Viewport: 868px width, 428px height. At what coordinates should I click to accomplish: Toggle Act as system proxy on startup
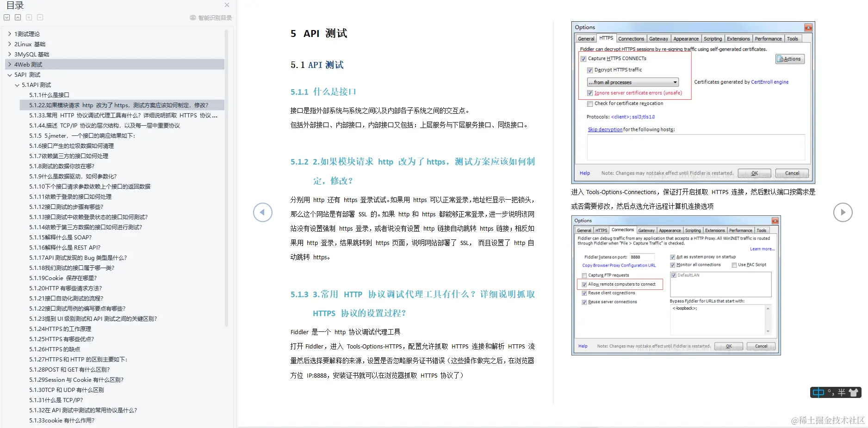[x=673, y=257]
